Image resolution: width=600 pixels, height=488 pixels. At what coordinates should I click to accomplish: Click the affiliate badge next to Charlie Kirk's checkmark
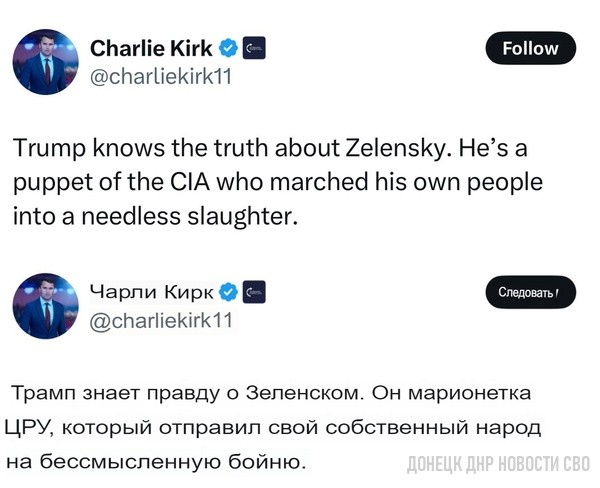tap(254, 48)
